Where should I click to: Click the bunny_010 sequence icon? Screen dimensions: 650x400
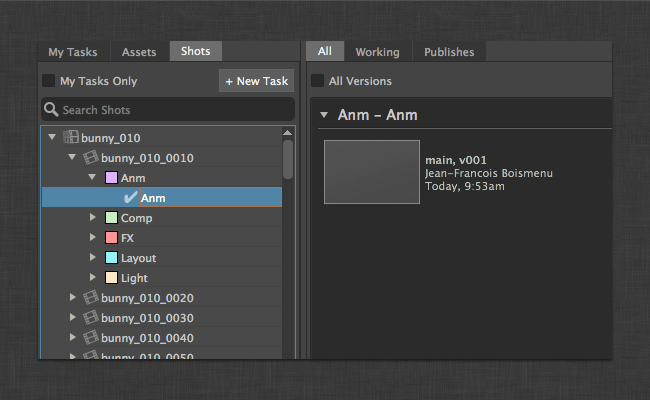[71, 137]
